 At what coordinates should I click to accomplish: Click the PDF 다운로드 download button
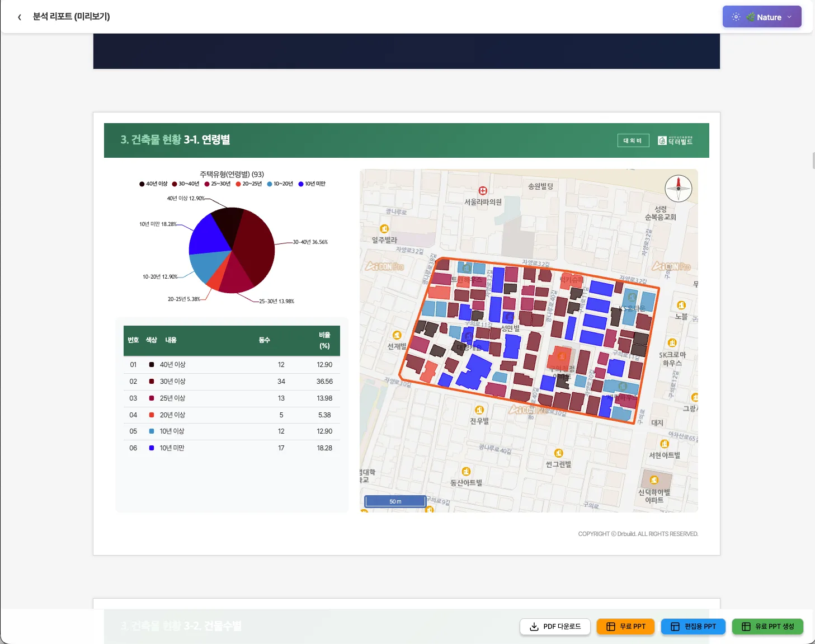click(x=555, y=627)
